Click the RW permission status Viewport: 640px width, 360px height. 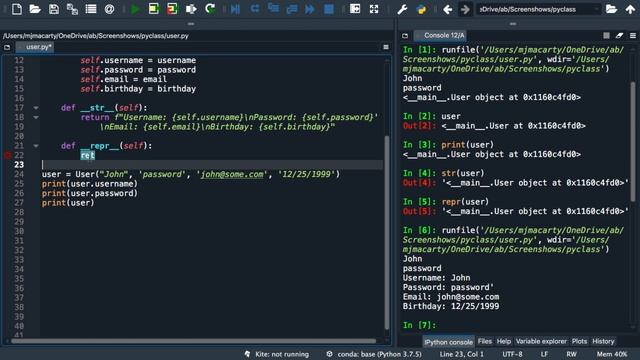[571, 354]
